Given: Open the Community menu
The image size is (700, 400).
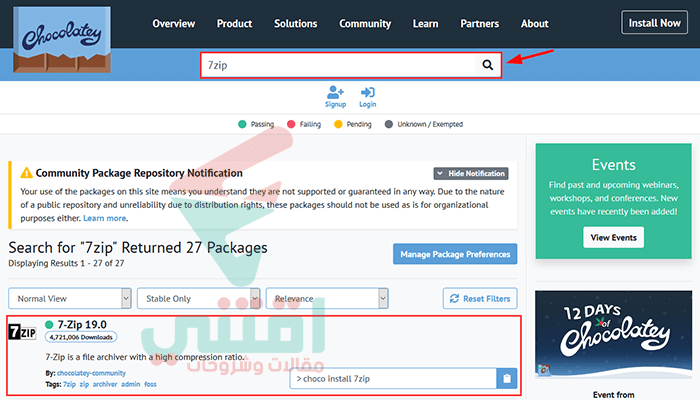Looking at the screenshot, I should coord(365,24).
